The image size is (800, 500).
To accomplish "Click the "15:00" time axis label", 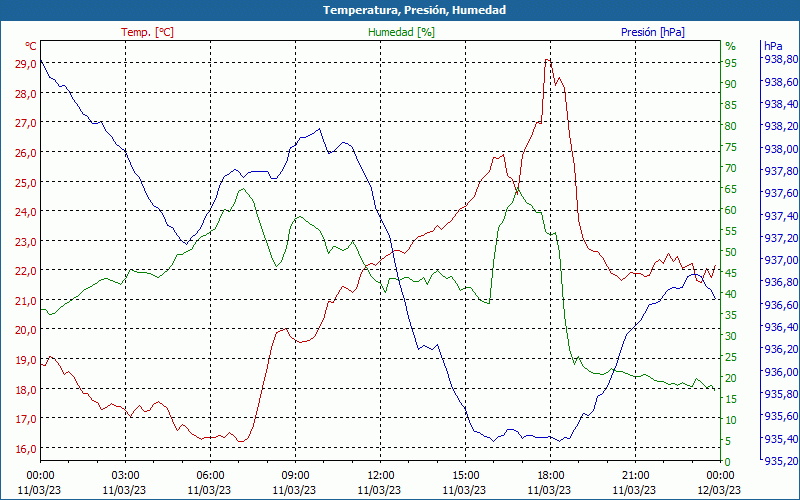I will (x=465, y=476).
